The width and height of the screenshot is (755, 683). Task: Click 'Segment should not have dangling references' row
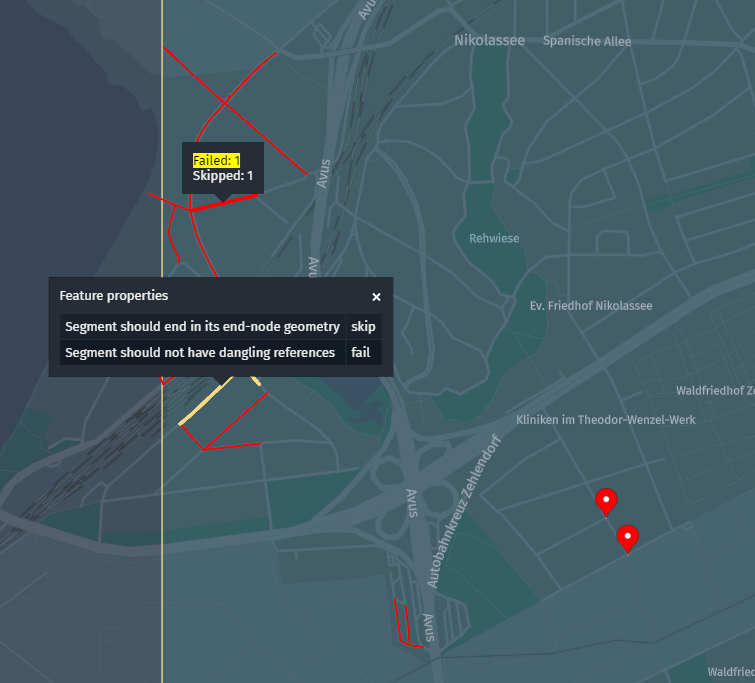(221, 353)
